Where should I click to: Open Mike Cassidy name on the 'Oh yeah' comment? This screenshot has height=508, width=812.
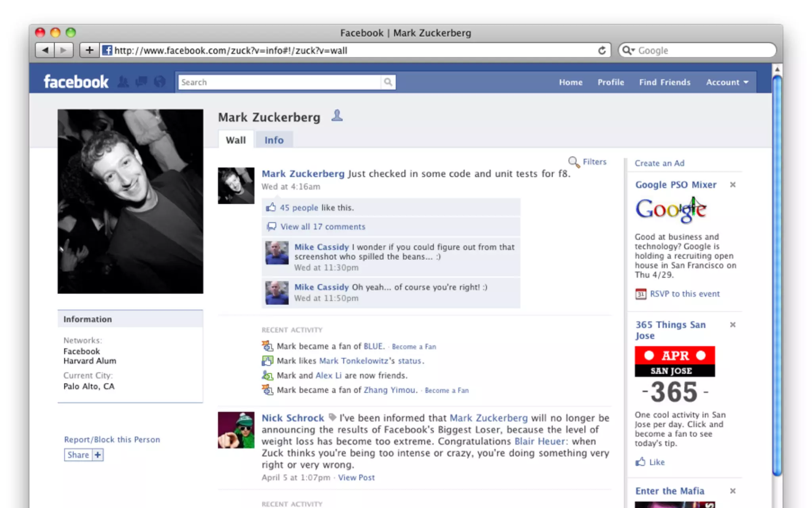pos(321,287)
